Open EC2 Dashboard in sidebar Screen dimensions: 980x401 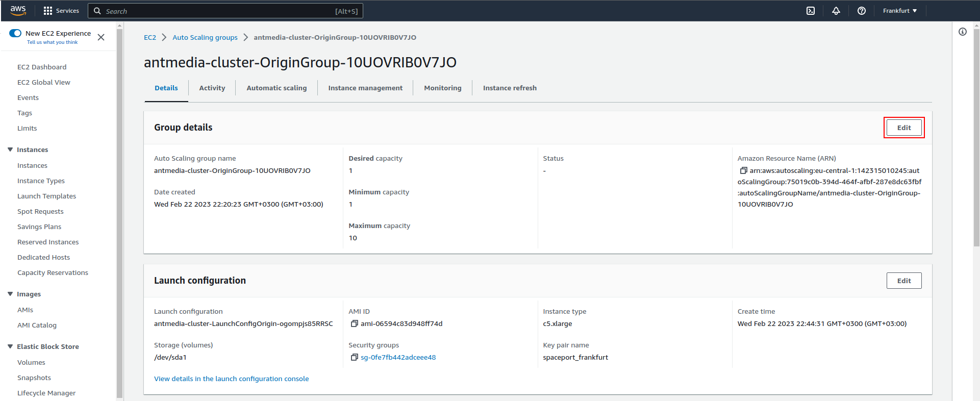(42, 67)
